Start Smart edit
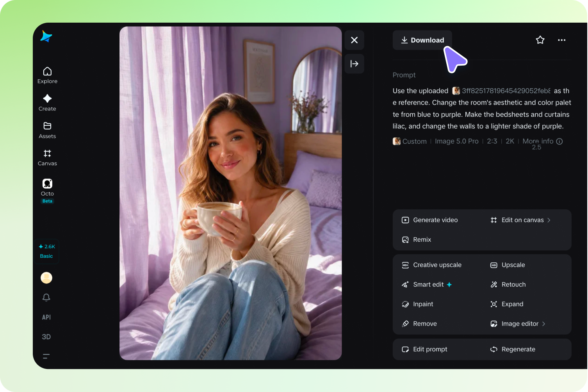 pyautogui.click(x=427, y=285)
